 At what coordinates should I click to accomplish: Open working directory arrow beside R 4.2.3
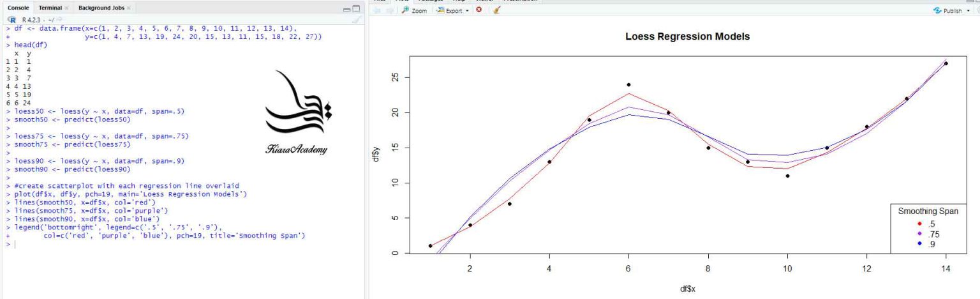[59, 20]
